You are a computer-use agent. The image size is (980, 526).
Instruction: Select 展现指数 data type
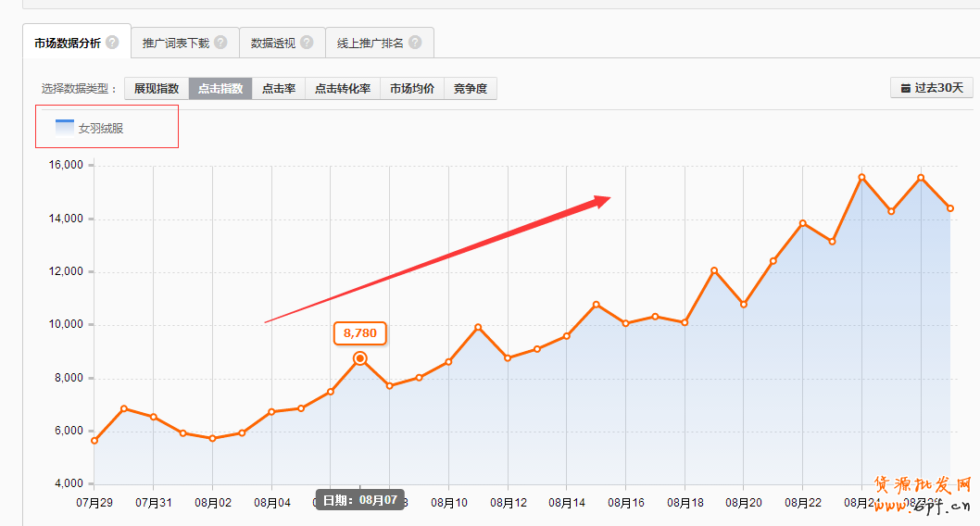157,89
